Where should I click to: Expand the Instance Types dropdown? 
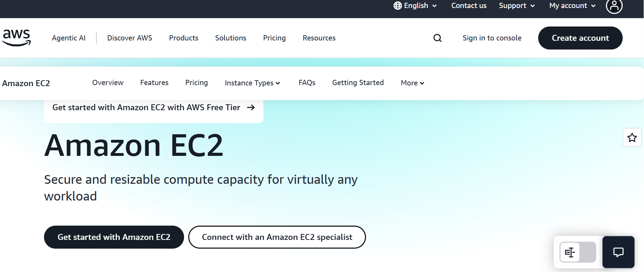tap(252, 83)
